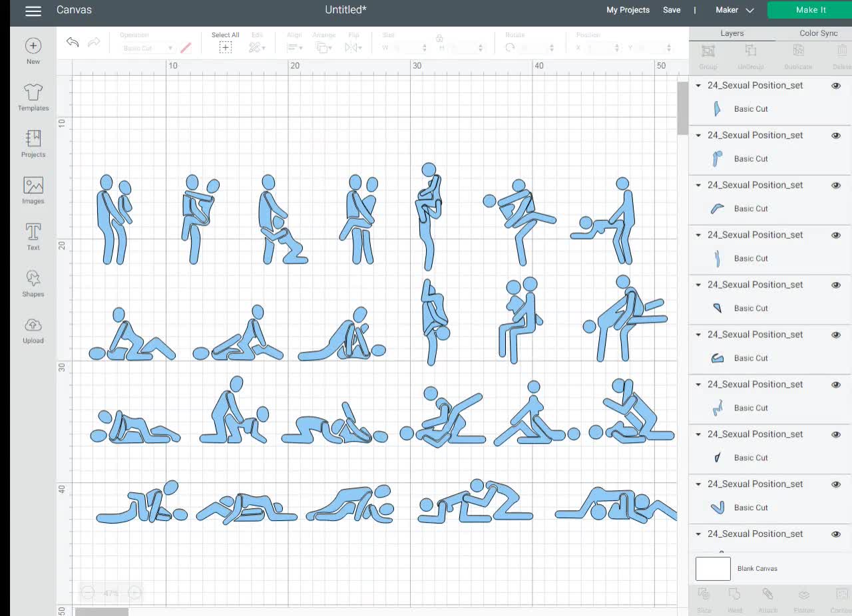Click the 47% zoom level label
The image size is (852, 616).
(x=111, y=593)
